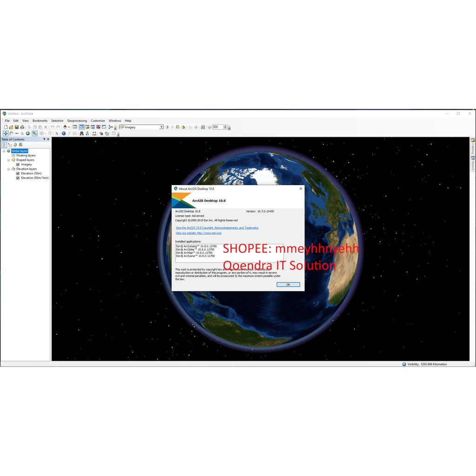Select the Fly tool

17,133
